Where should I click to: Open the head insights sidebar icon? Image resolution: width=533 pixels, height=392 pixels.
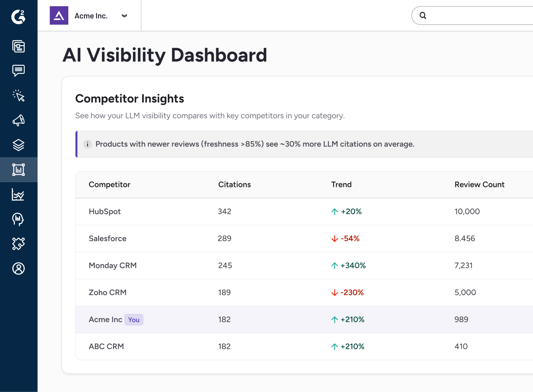pyautogui.click(x=18, y=219)
